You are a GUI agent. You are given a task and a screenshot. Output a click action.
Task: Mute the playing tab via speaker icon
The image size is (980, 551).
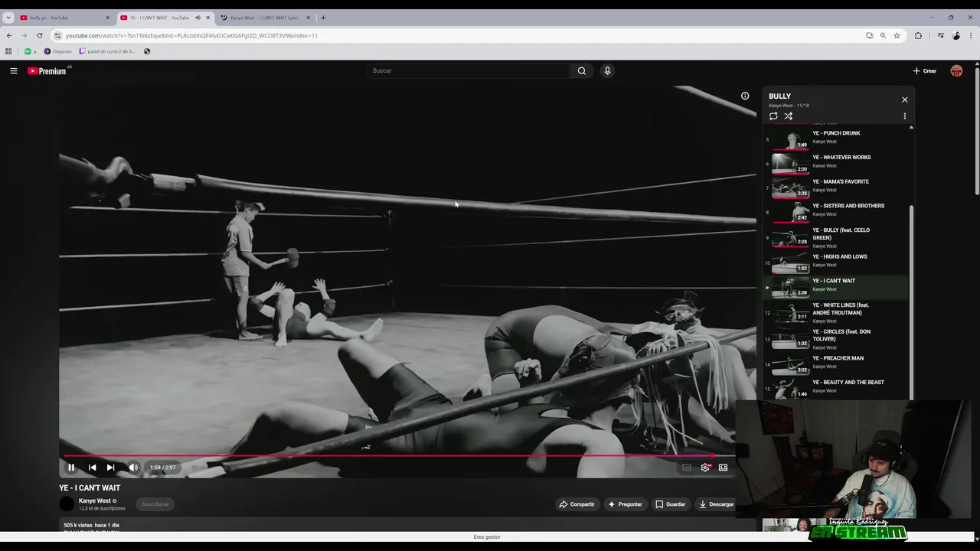click(x=198, y=18)
